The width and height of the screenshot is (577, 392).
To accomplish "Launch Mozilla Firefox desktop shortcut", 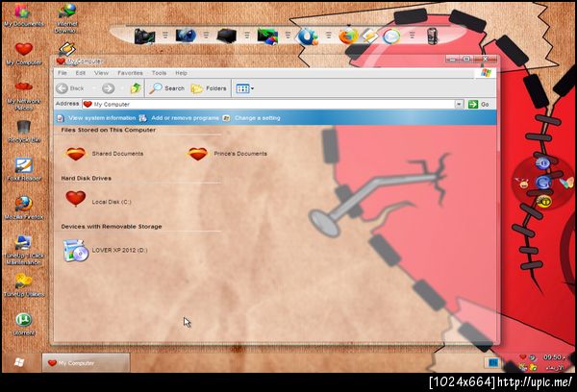I will click(x=24, y=208).
